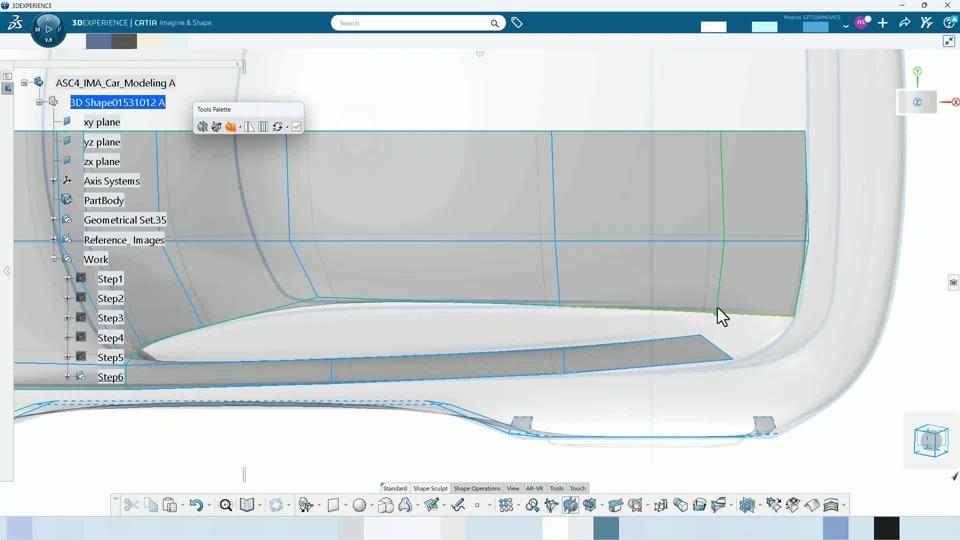Toggle the checkmark box in Tools Palette

296,127
